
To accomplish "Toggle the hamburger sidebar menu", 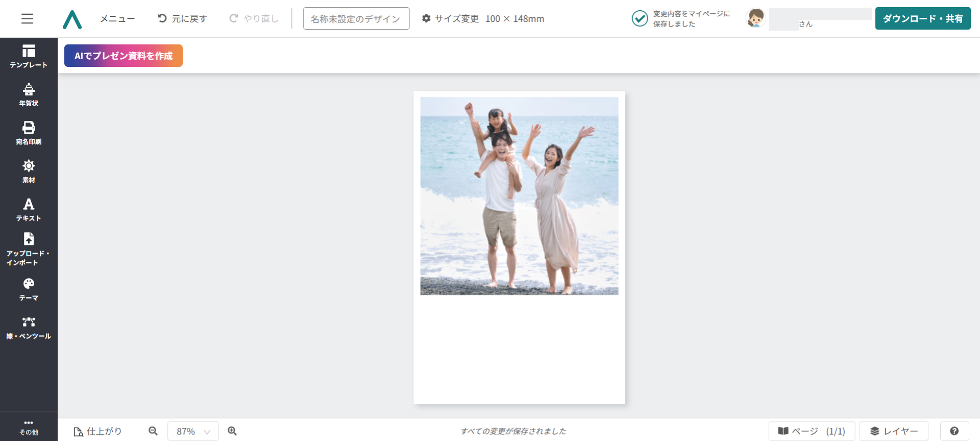I will pyautogui.click(x=27, y=19).
